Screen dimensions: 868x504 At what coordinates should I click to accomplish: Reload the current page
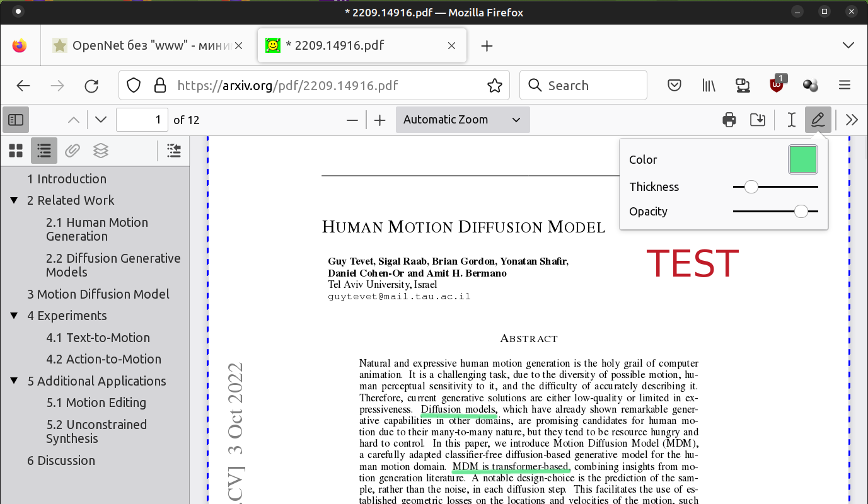[91, 86]
